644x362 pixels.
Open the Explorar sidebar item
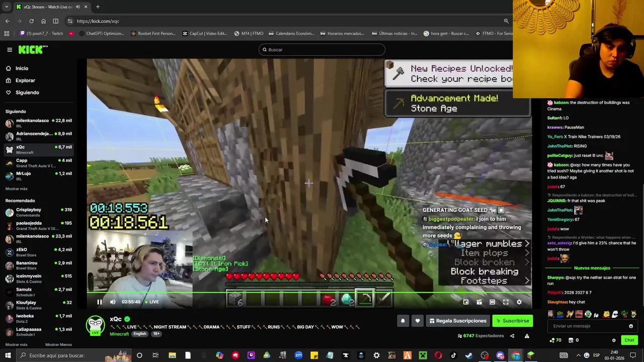coord(25,80)
